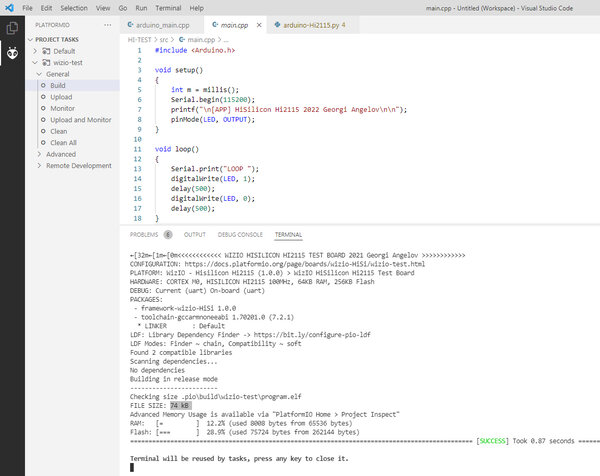Click the Python icon on arduino-Hi2115.py tab
This screenshot has height=476, width=600.
tap(277, 25)
